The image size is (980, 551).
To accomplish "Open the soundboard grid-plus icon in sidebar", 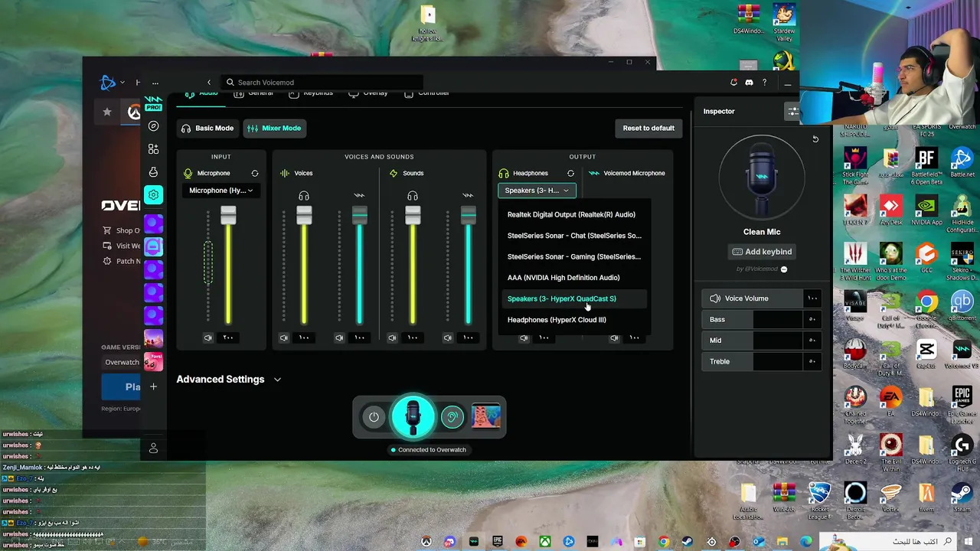I will (153, 149).
